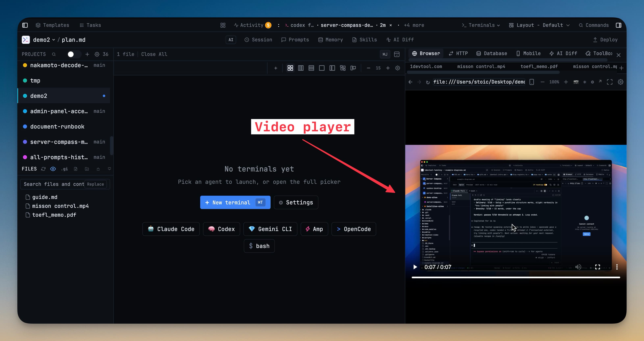This screenshot has height=341, width=644.
Task: Open the 1devtool.com browser tab
Action: [426, 67]
